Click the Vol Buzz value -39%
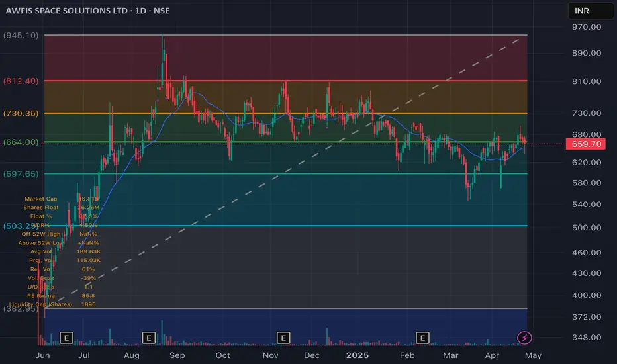This screenshot has height=364, width=617. pos(89,278)
